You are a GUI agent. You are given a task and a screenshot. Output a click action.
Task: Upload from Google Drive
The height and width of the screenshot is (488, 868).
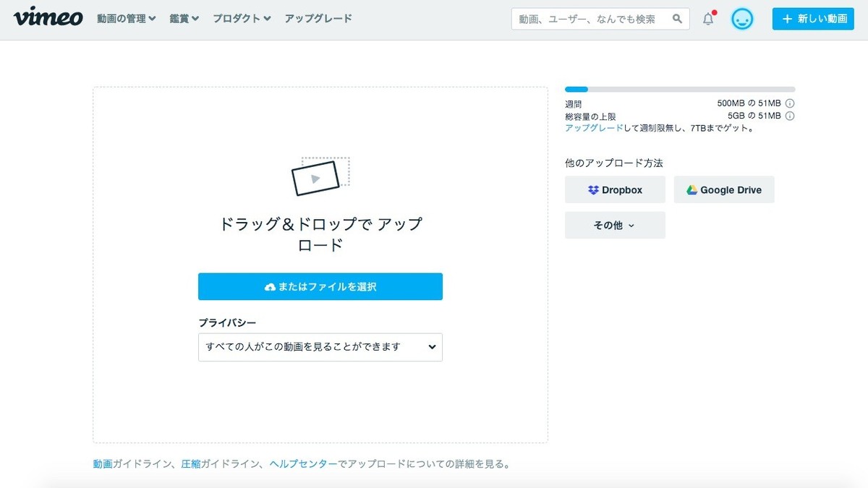tap(723, 190)
